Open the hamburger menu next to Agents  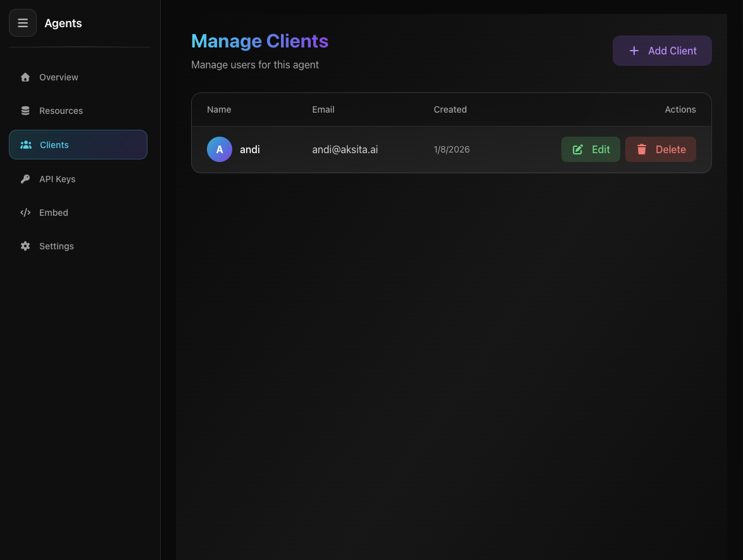23,23
